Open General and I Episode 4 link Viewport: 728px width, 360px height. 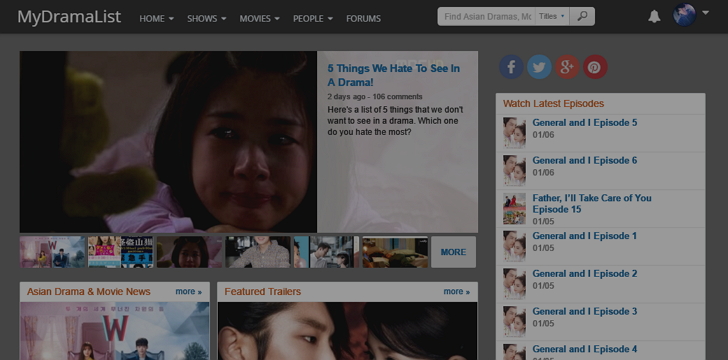pos(585,349)
